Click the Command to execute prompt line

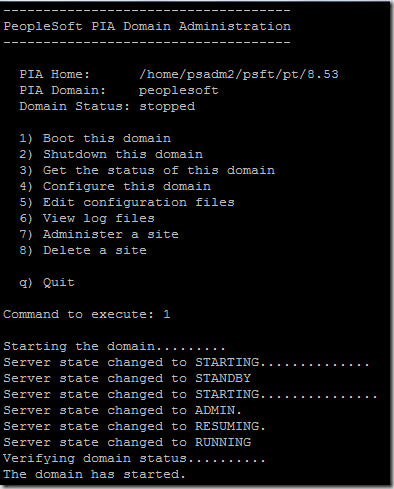tap(87, 314)
